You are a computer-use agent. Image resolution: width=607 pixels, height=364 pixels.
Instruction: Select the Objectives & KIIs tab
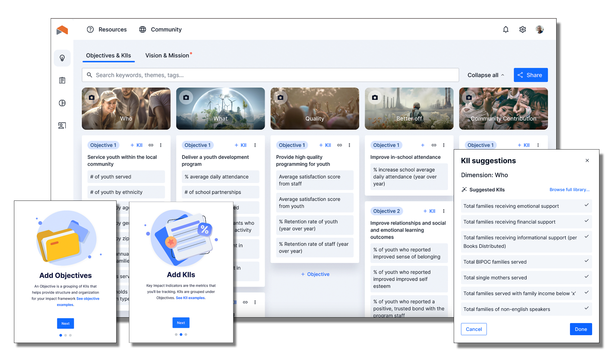(x=110, y=56)
